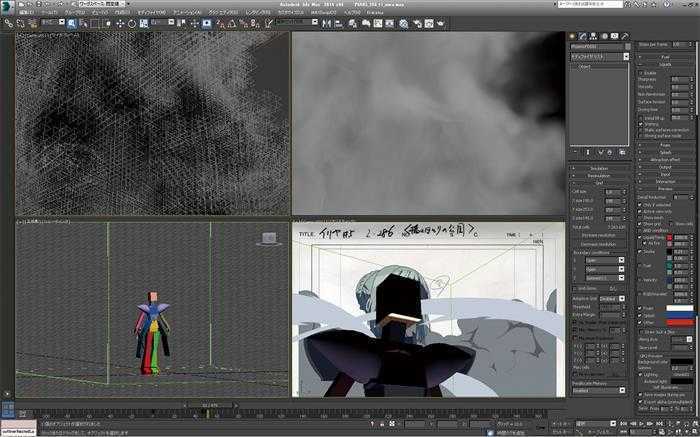Viewport: 700px width, 437px height.
Task: Expand the Interaction rollout
Action: (665, 182)
